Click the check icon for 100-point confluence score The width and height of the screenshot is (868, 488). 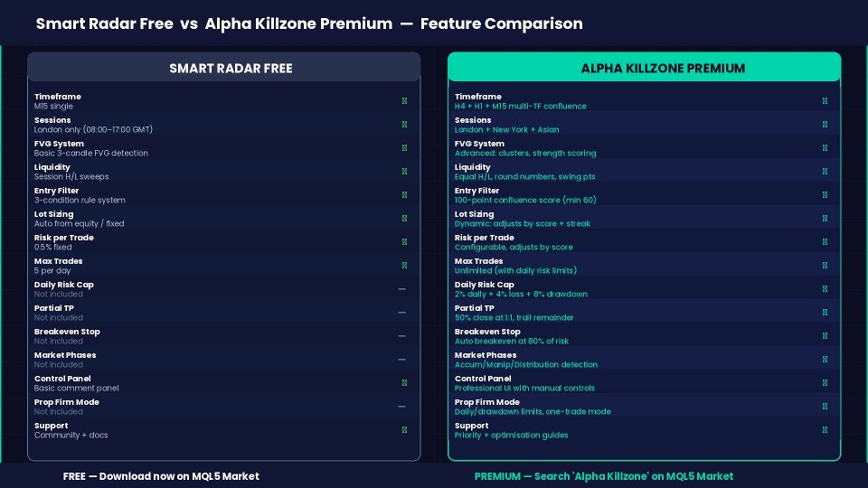[825, 195]
